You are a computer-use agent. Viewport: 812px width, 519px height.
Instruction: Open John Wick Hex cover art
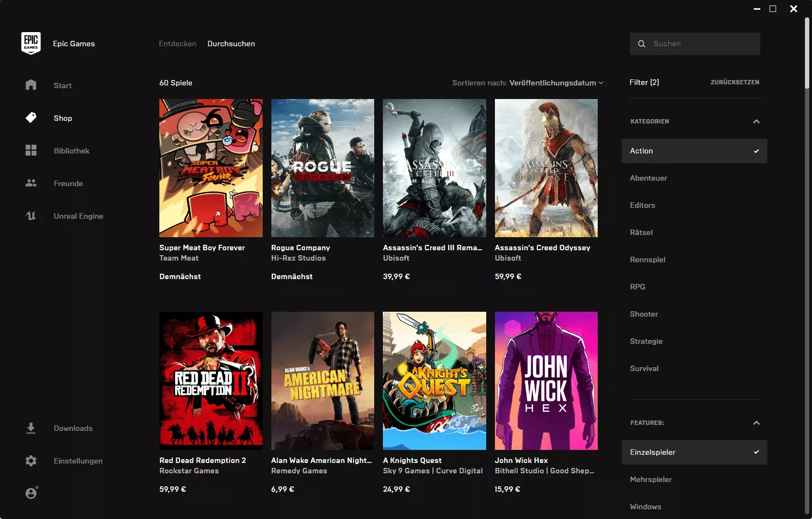point(546,381)
